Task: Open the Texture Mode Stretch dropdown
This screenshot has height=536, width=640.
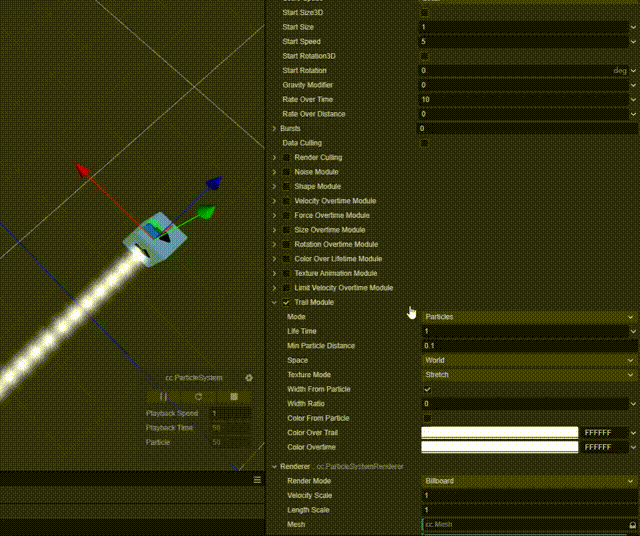Action: pyautogui.click(x=529, y=375)
